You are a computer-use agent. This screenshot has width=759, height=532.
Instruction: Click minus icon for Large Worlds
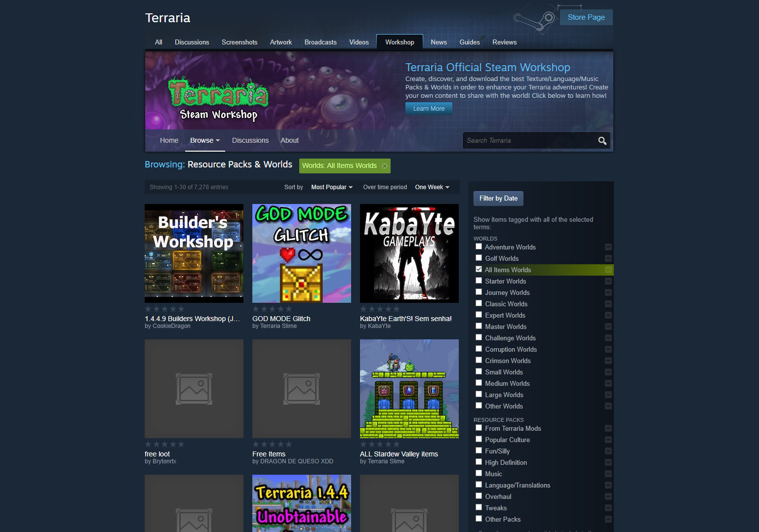[x=608, y=395]
